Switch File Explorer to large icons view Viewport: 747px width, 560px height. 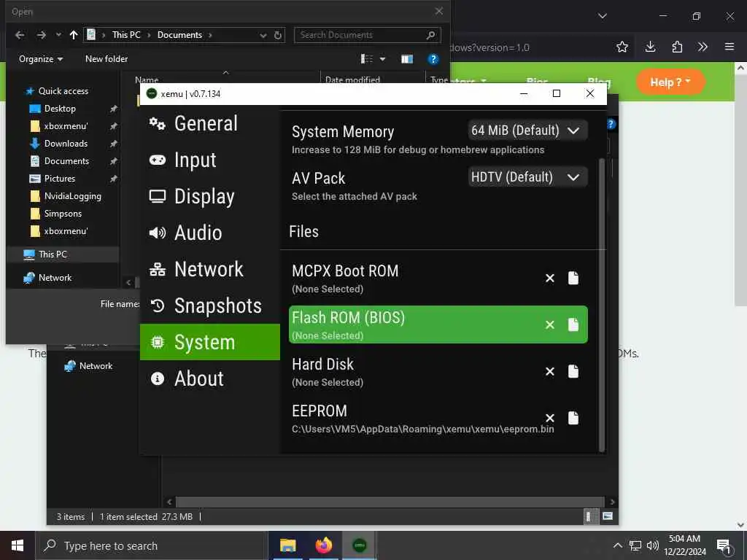point(608,516)
